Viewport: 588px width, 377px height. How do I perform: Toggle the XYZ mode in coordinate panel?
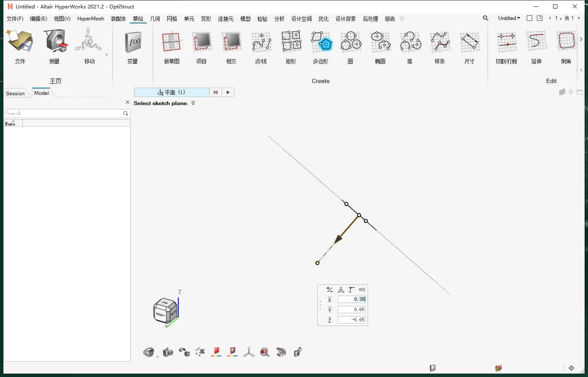(x=362, y=290)
